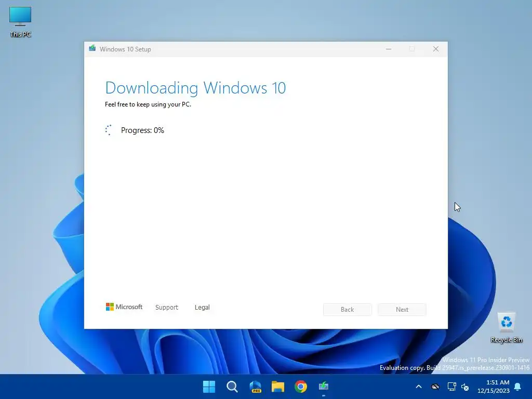
Task: Click the spinning progress indicator
Action: tap(108, 130)
